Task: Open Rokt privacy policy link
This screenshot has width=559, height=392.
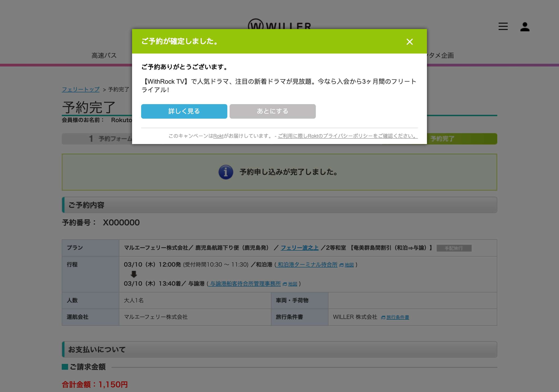Action: 348,136
